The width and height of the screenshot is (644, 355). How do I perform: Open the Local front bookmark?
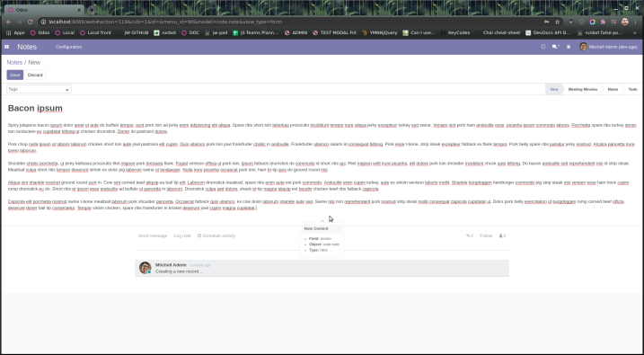95,33
